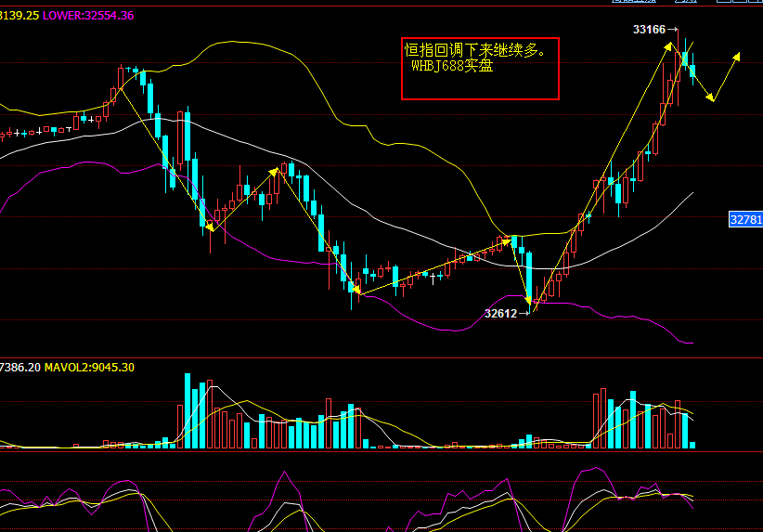The image size is (763, 532).
Task: Click the tallest cyan volume bar
Action: (x=188, y=410)
